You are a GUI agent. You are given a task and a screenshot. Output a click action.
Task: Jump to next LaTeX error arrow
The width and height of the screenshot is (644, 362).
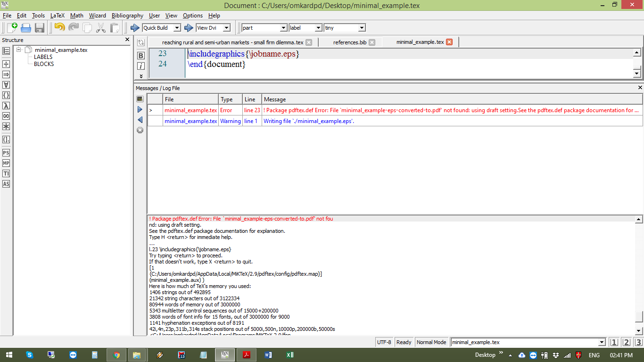(140, 109)
